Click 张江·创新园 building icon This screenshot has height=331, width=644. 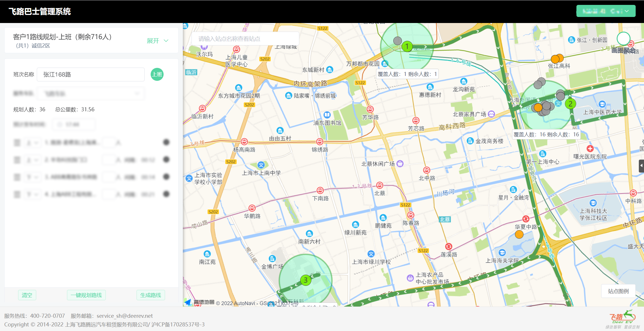tap(572, 40)
